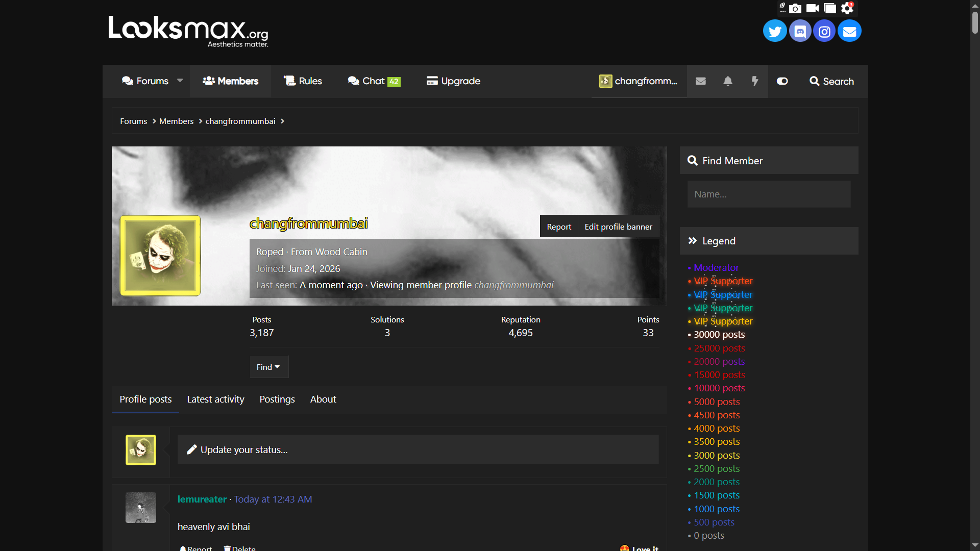Open the Instagram social link icon

click(824, 32)
